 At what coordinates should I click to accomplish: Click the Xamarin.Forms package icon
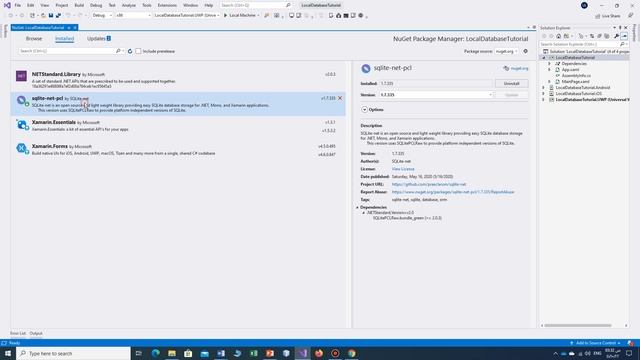[22, 148]
